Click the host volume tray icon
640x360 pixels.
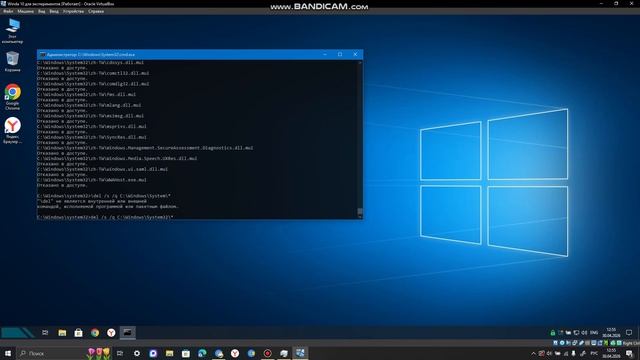tap(549, 353)
